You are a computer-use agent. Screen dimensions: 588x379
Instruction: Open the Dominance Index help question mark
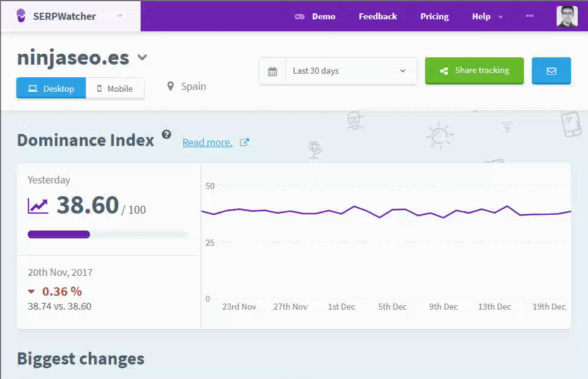167,136
